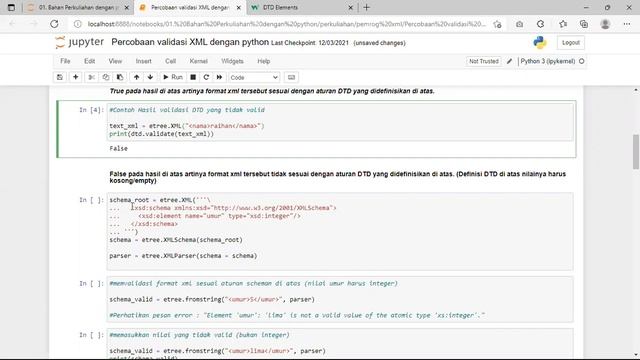Open the View menu
Viewport: 640px width, 360px height.
click(x=115, y=61)
